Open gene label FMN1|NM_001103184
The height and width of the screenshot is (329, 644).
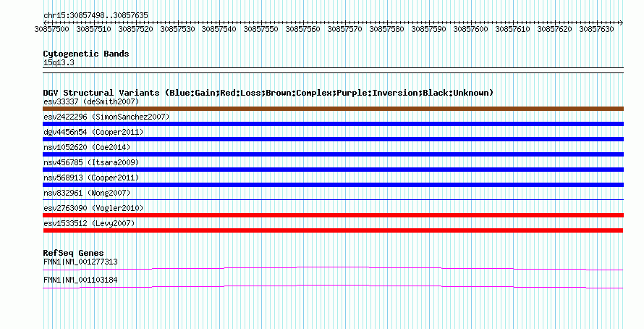coord(80,280)
